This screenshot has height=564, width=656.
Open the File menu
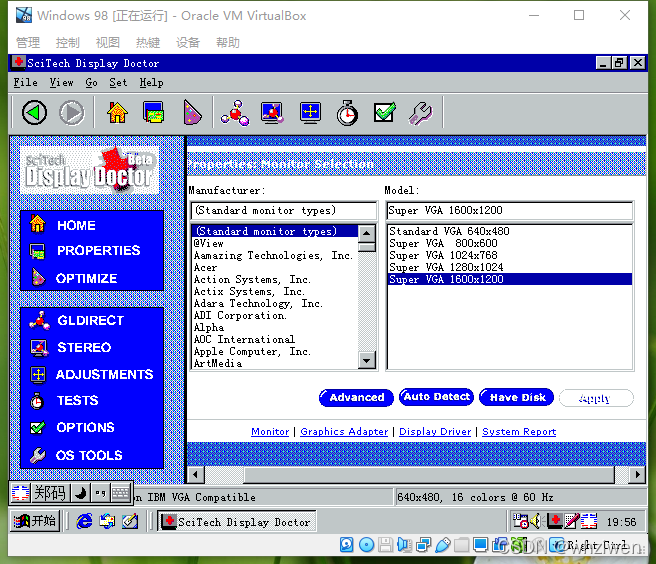pos(26,82)
